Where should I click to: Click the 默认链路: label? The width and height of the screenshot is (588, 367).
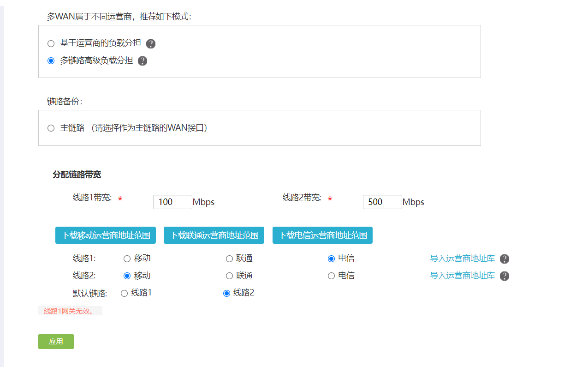coord(90,294)
